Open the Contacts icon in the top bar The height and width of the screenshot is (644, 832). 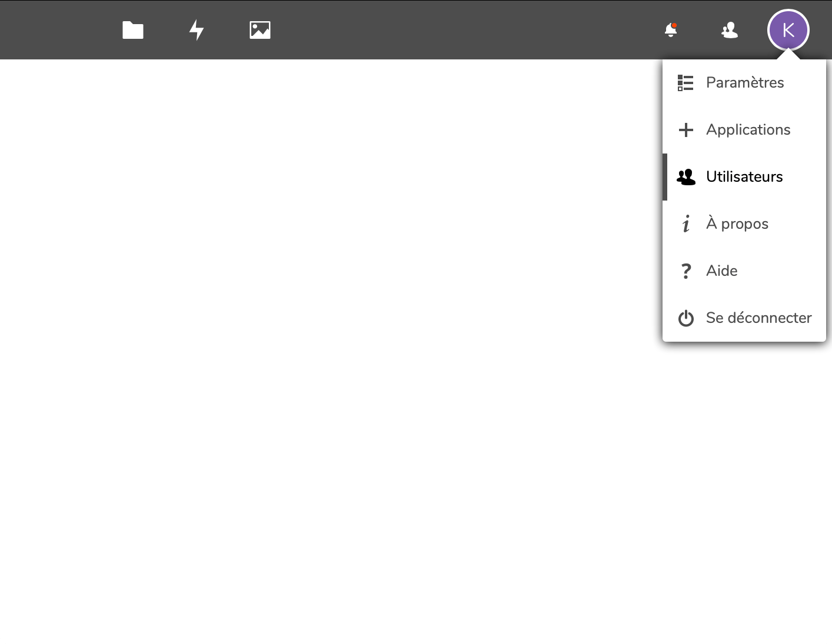[729, 30]
